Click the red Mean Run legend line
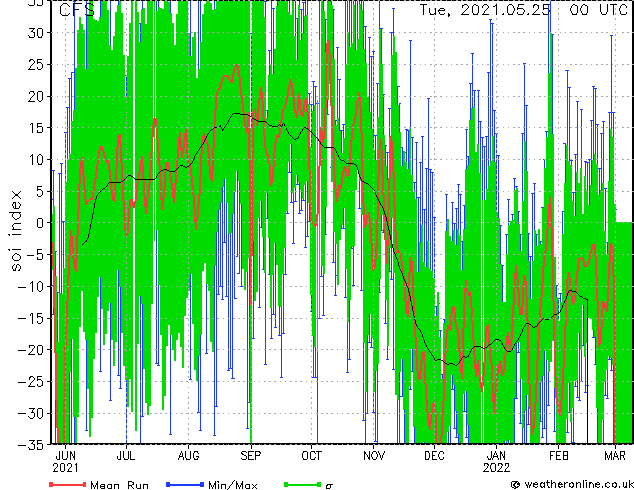 click(68, 484)
